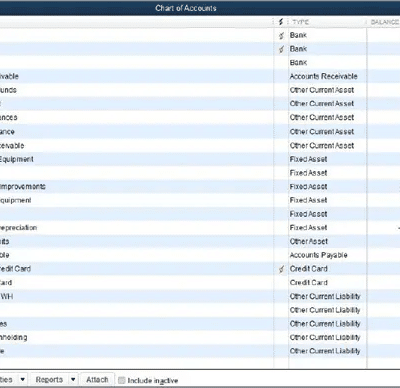Select the Accounts Payable type cell
The height and width of the screenshot is (388, 400).
pos(318,255)
